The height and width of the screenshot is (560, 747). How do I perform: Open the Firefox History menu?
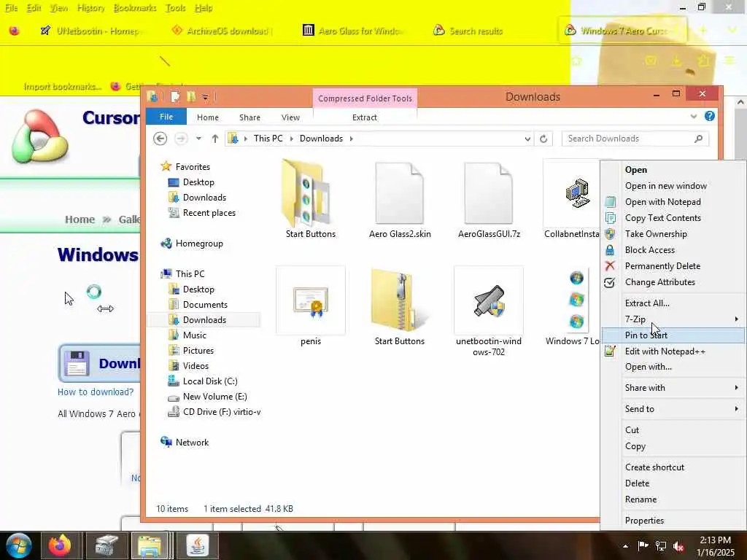point(90,8)
